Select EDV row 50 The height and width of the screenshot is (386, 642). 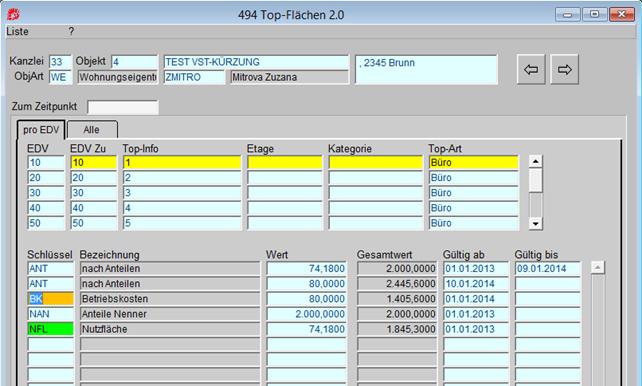[x=46, y=223]
